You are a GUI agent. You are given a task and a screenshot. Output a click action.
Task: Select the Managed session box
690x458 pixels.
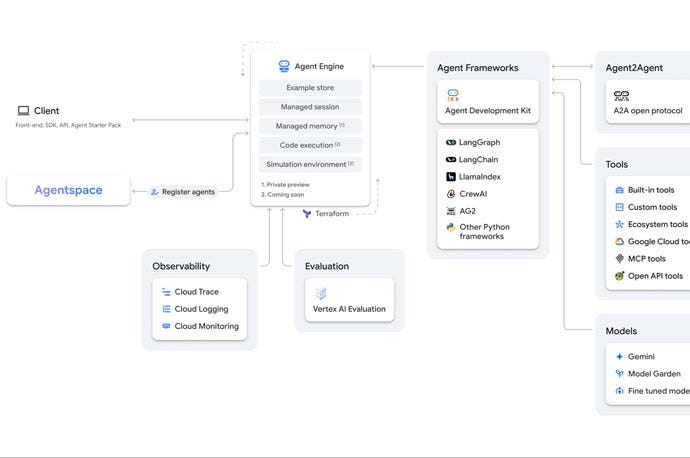coord(310,107)
